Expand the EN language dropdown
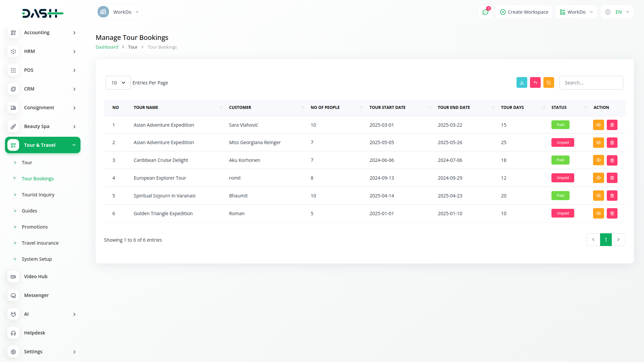 [x=618, y=12]
